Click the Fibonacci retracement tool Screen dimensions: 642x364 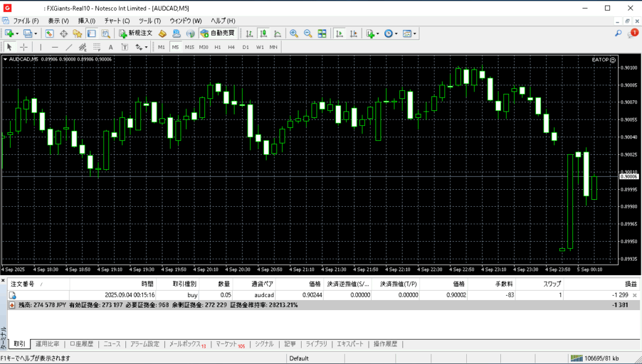[x=97, y=47]
